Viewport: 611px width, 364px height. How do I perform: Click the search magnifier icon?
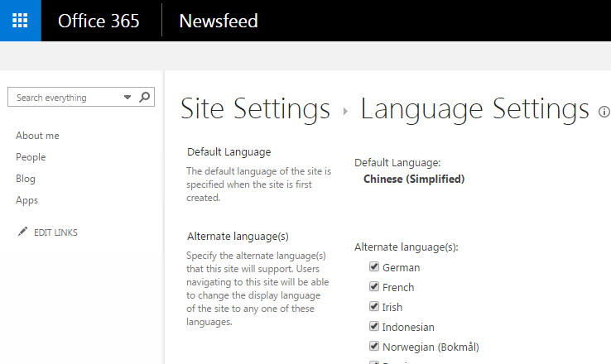click(145, 97)
